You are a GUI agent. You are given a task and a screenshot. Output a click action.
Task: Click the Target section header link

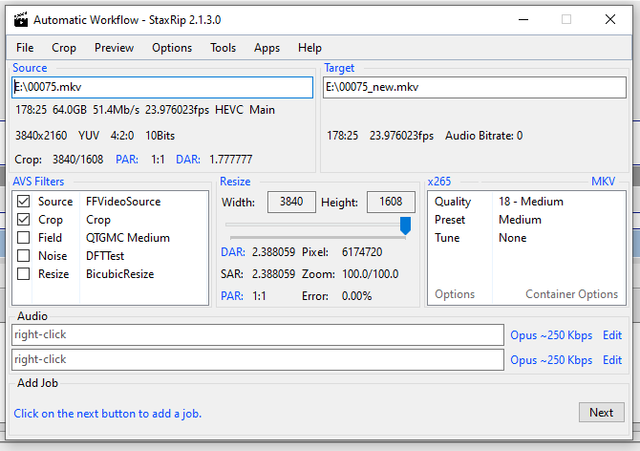339,68
